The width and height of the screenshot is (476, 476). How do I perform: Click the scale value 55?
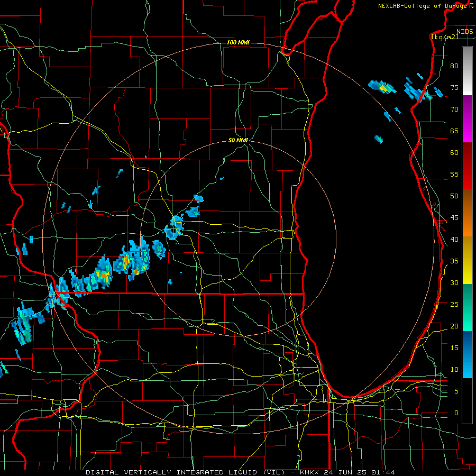(x=454, y=174)
